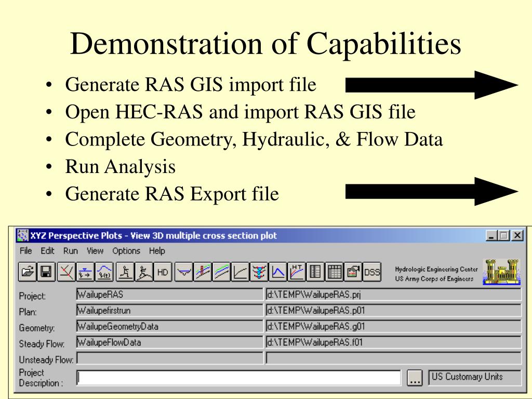Close the HEC-RAS window
Screen dimensions: 532x399
tap(517, 235)
